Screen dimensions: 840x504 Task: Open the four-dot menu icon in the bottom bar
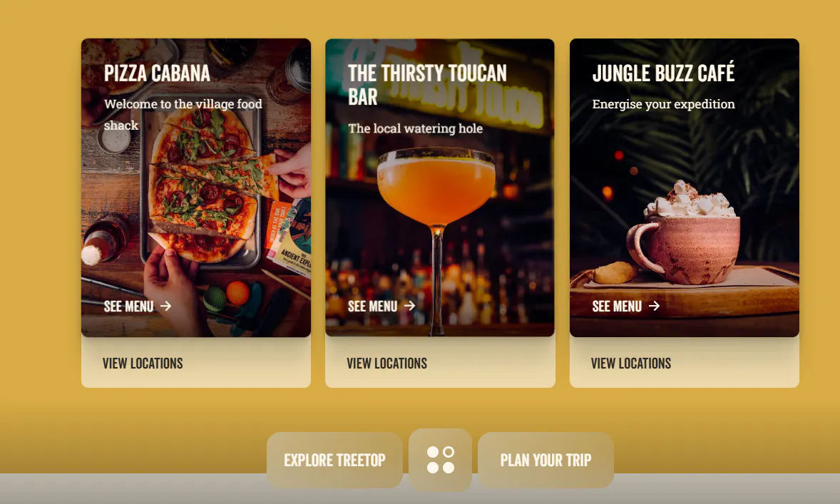click(x=441, y=460)
